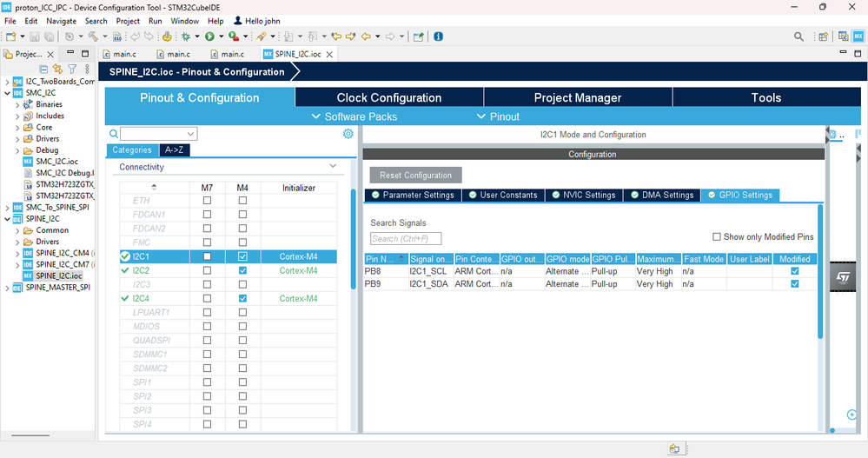The height and width of the screenshot is (458, 868).
Task: Open the NVIC Settings tab
Action: pyautogui.click(x=584, y=195)
